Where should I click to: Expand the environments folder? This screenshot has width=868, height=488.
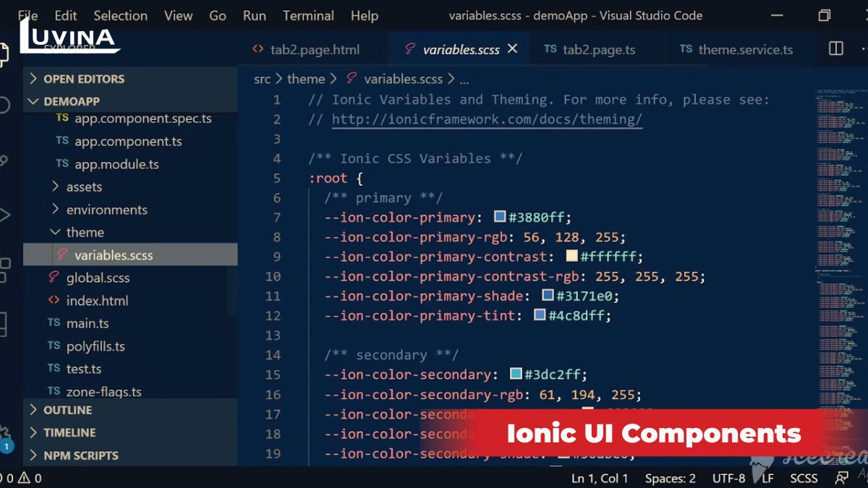(x=106, y=210)
